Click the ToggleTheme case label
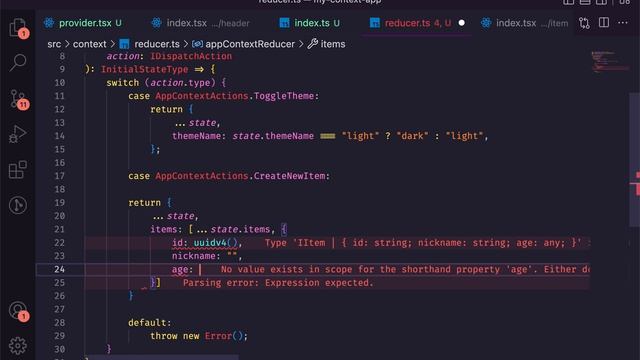 (224, 96)
